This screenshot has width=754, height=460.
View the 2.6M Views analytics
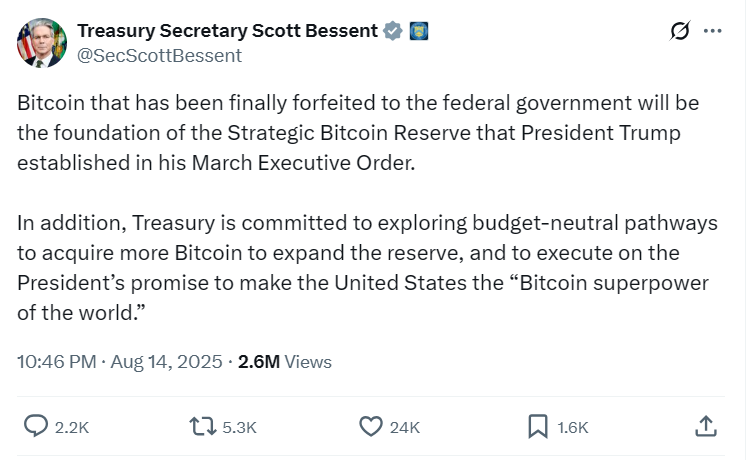point(285,362)
